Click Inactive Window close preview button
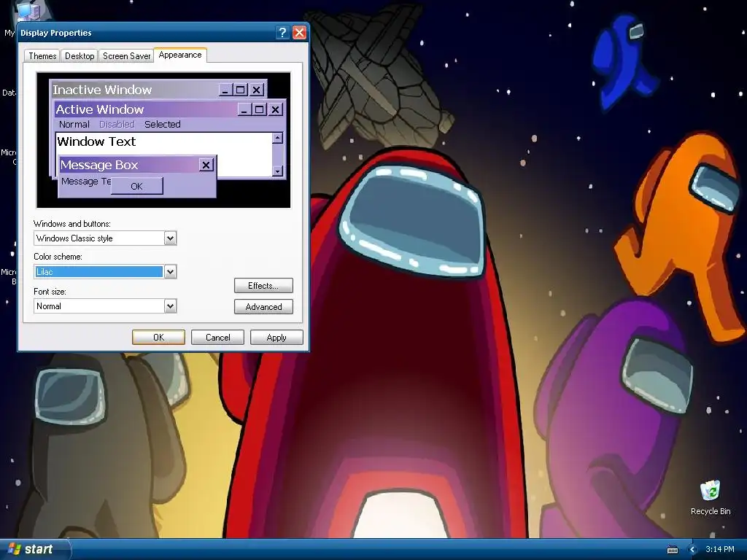Image resolution: width=747 pixels, height=560 pixels. (257, 90)
